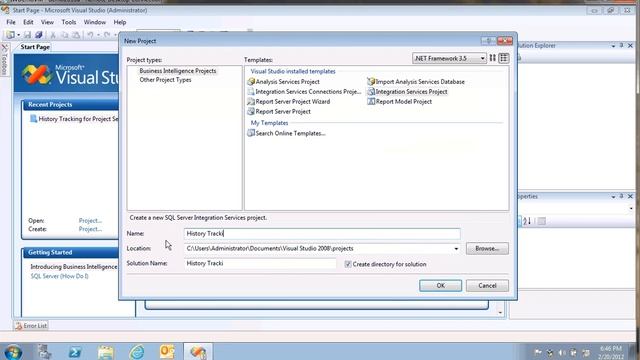Click Introducing Business Intelligence item
Image resolution: width=640 pixels, height=360 pixels.
click(x=73, y=267)
